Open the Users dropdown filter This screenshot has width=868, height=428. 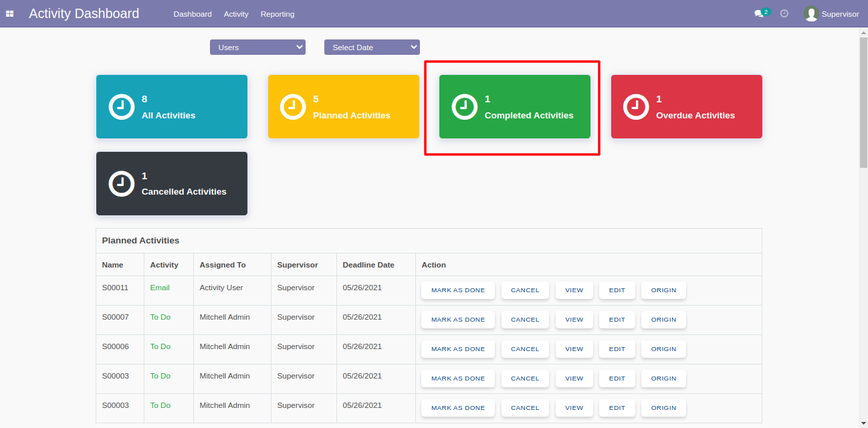click(x=257, y=47)
